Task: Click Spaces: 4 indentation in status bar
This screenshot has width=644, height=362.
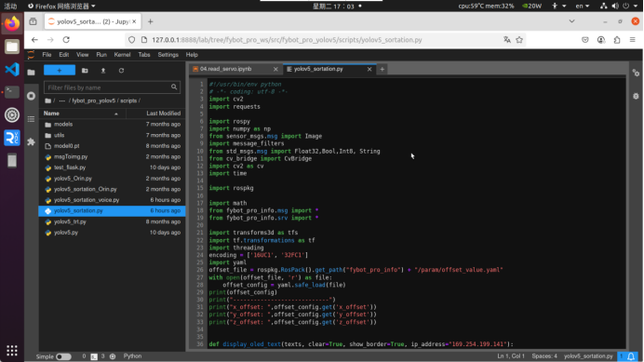Action: pos(544,356)
